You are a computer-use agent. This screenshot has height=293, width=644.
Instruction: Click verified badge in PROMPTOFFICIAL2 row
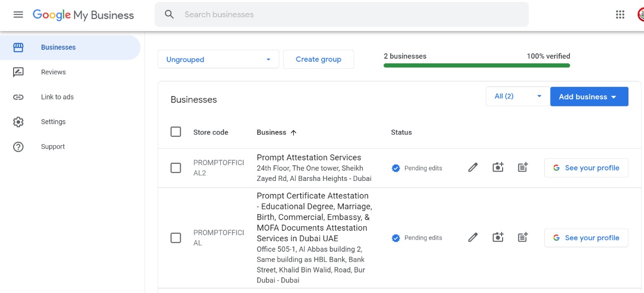tap(396, 168)
